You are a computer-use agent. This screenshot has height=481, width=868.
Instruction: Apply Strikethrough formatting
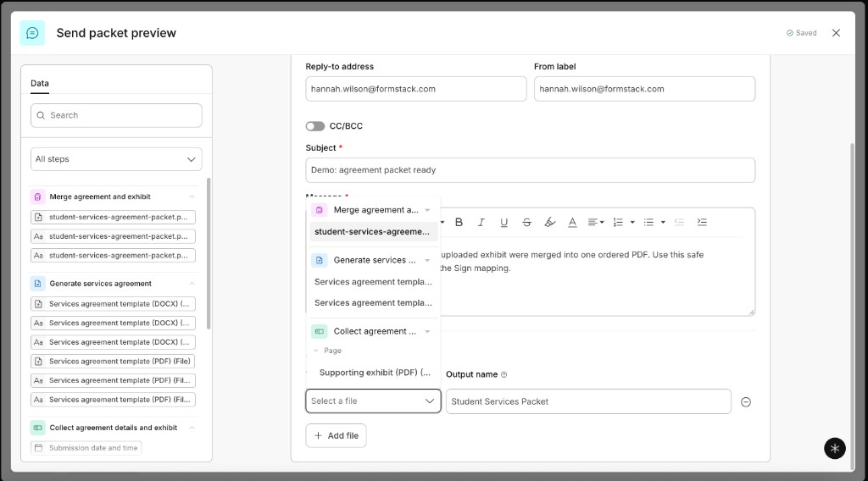526,222
